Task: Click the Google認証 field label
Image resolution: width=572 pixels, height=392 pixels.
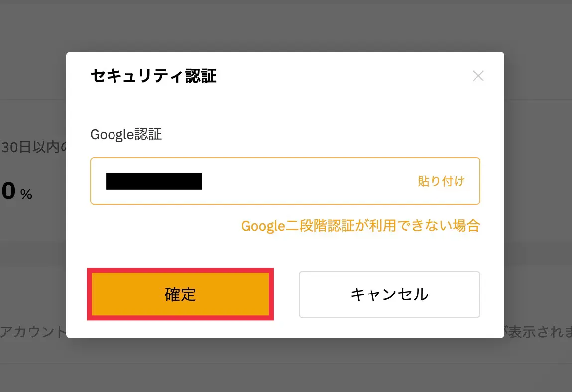Action: (126, 135)
